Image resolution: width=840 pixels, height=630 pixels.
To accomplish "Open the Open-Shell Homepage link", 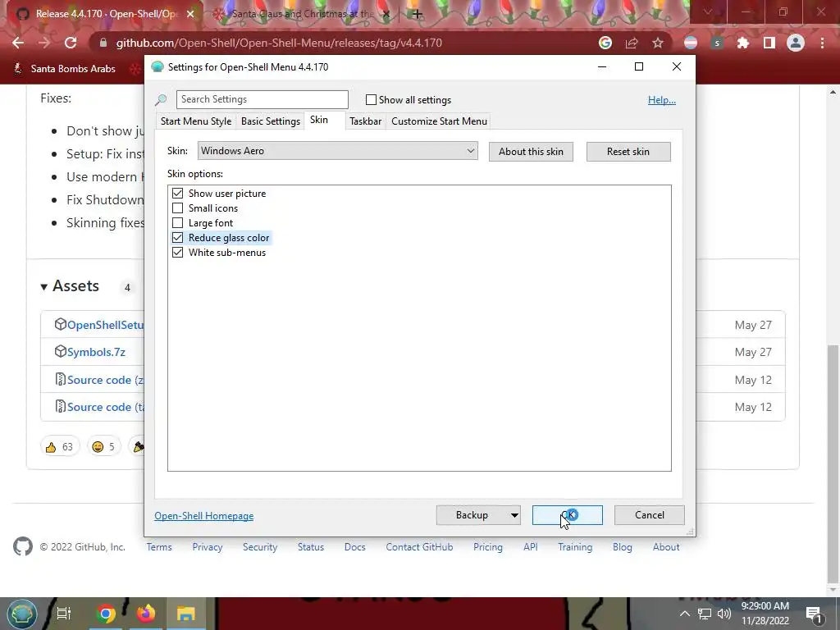I will pos(204,516).
